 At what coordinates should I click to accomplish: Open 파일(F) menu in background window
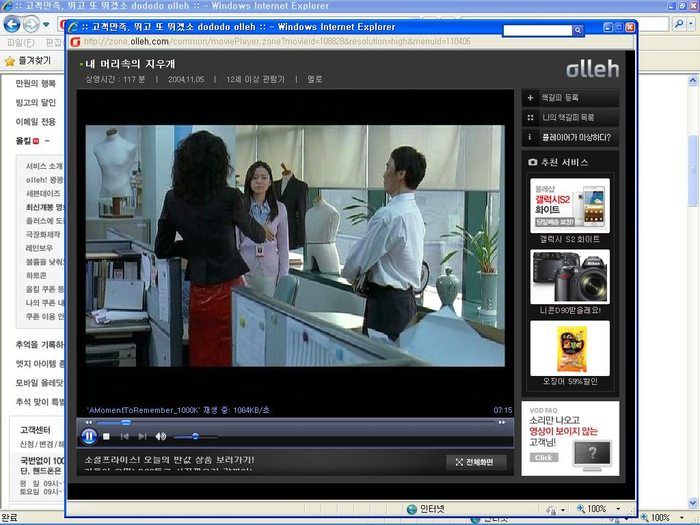(x=21, y=43)
